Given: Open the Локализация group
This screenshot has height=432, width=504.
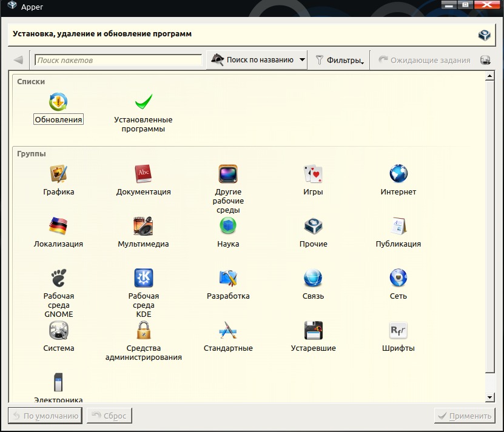Looking at the screenshot, I should [58, 232].
